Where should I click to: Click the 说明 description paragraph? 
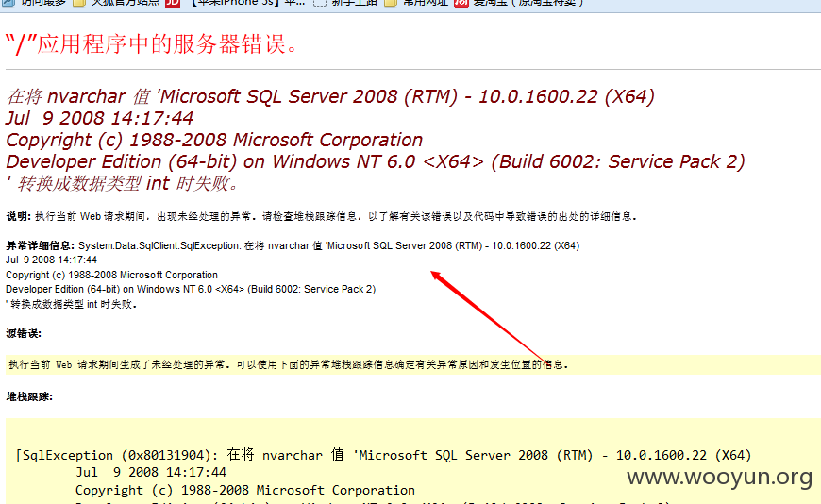point(321,216)
